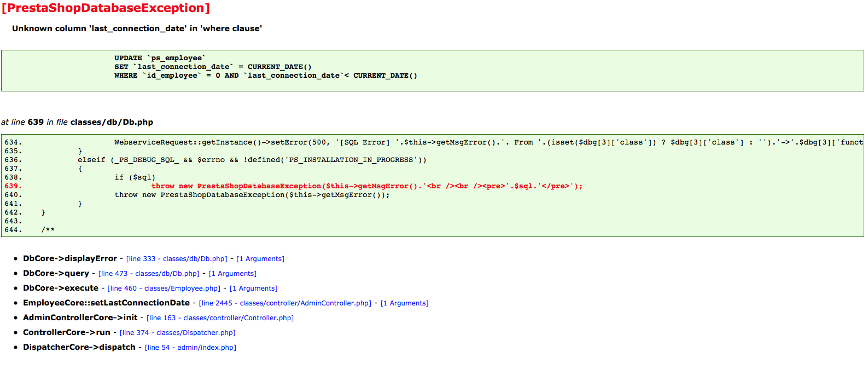This screenshot has height=381, width=868.
Task: Click code line 636 elseif statement
Action: 252,160
